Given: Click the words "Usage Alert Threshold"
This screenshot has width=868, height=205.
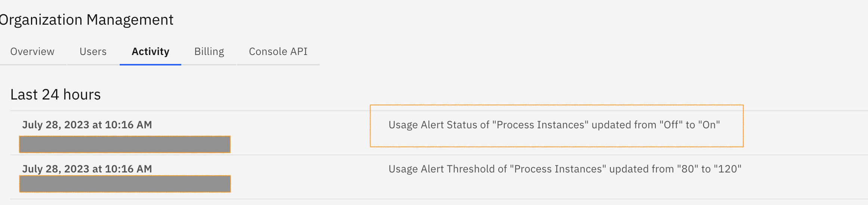Looking at the screenshot, I should pyautogui.click(x=447, y=169).
